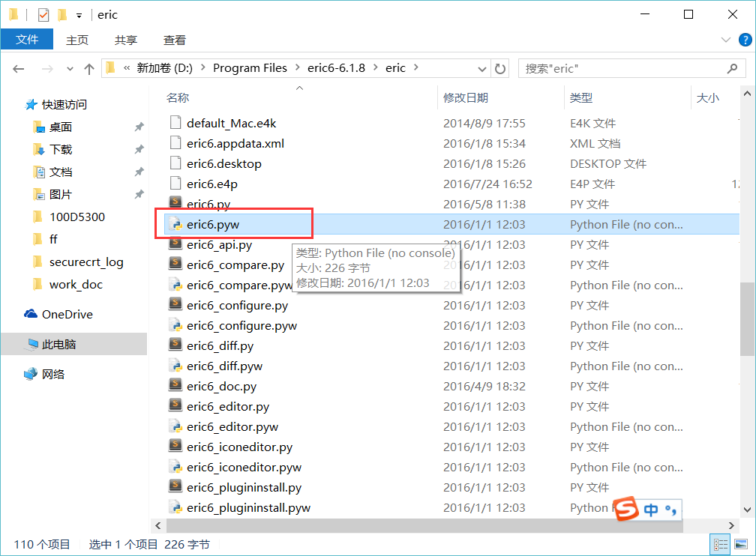The image size is (756, 556).
Task: Click the Properties checkmark icon in title bar
Action: click(43, 15)
